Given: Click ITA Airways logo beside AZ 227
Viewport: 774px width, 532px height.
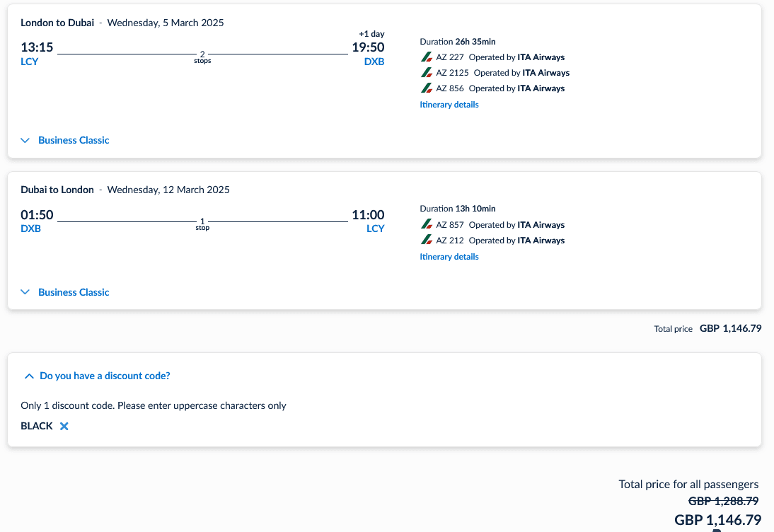Looking at the screenshot, I should coord(426,57).
